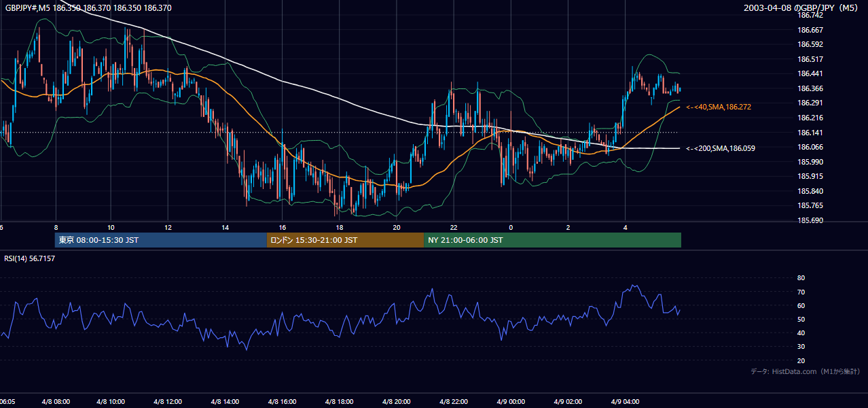The image size is (868, 408).
Task: Click hour tick 18 under the price chart
Action: [340, 228]
